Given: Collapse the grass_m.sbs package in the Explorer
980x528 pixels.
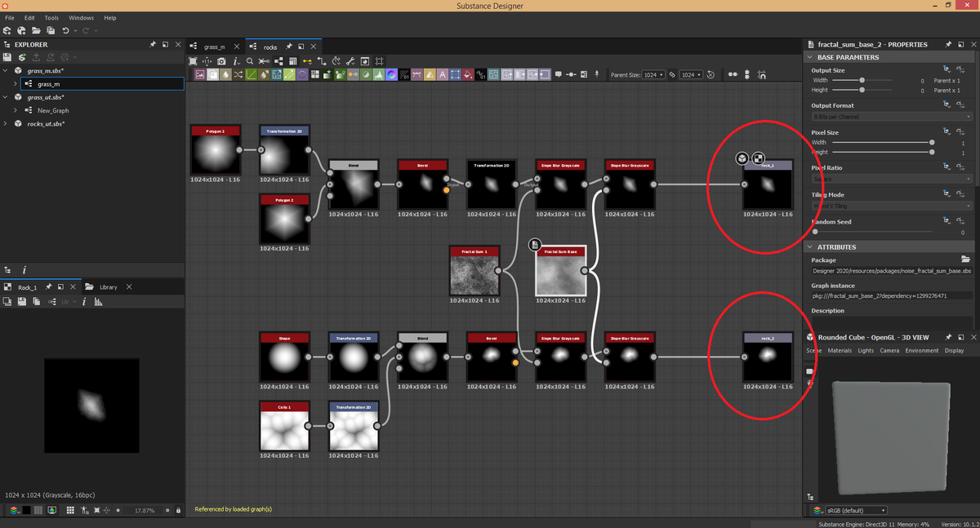Looking at the screenshot, I should tap(6, 71).
